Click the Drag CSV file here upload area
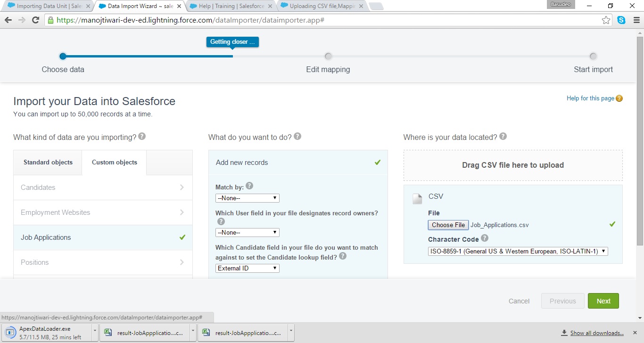 click(513, 165)
